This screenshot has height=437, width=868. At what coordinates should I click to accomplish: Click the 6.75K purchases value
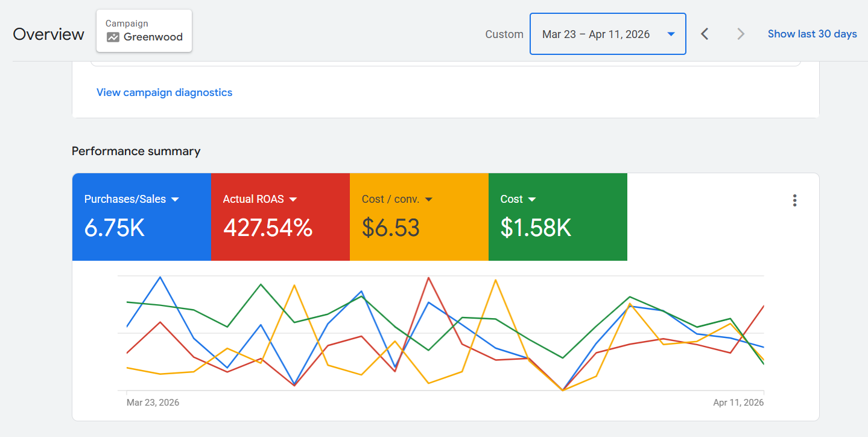(x=115, y=228)
